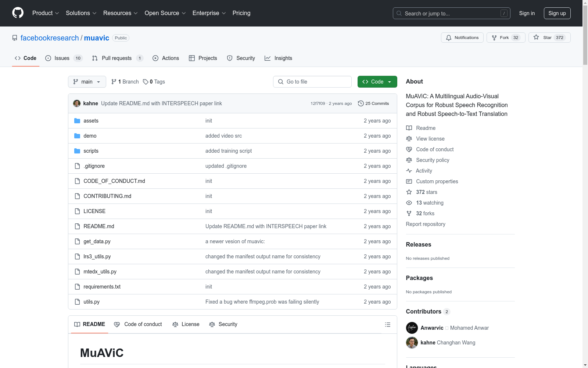Expand the Open Source menu
Screen dimensions: 588x368
click(x=165, y=13)
